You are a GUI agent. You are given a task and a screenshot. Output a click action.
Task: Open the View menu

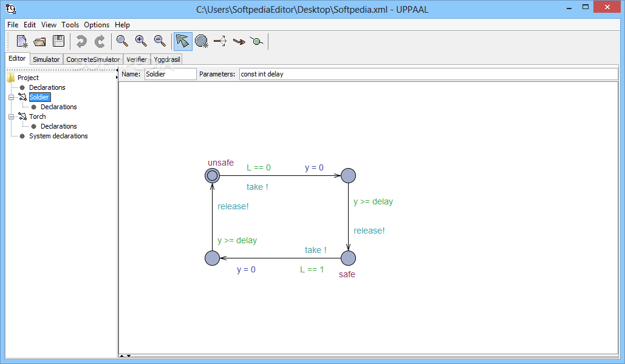coord(49,25)
